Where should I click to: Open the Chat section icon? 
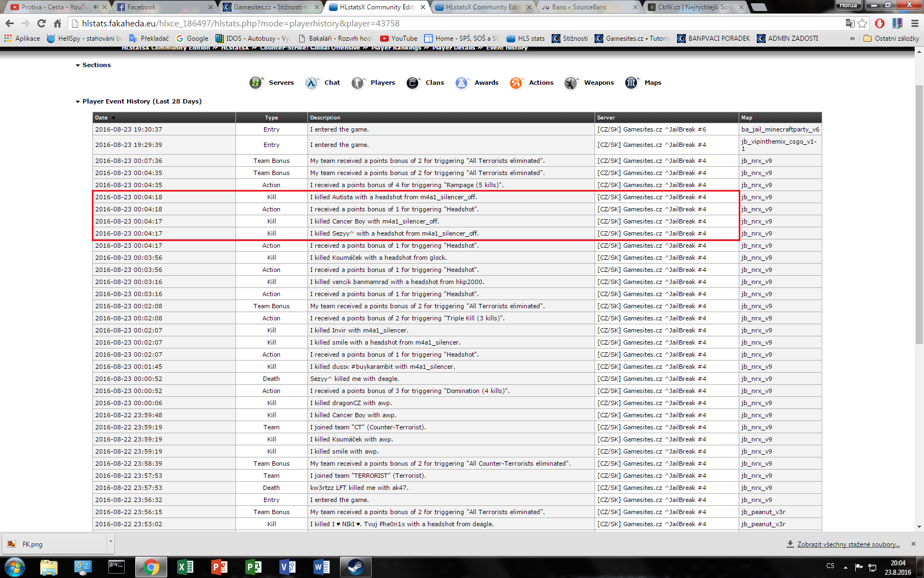pos(312,83)
